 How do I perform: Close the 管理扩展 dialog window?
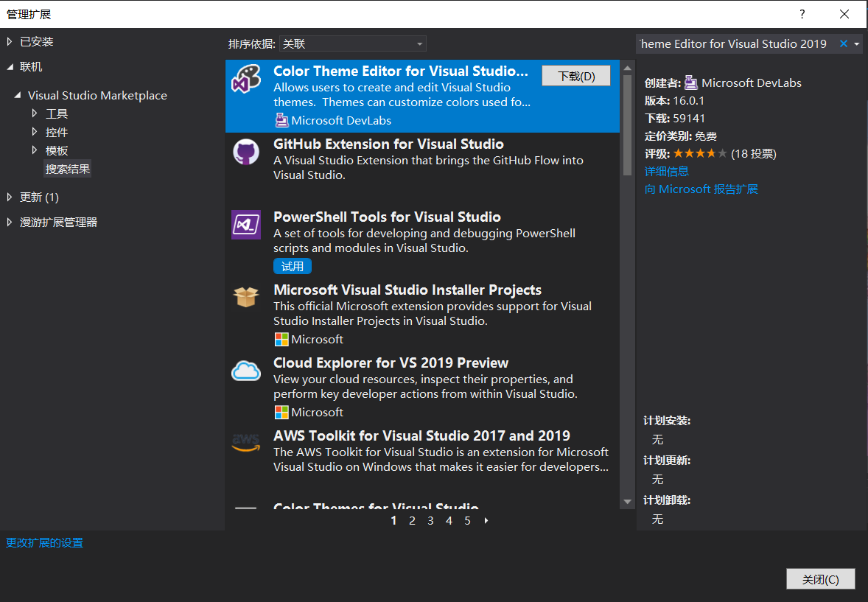[x=844, y=15]
